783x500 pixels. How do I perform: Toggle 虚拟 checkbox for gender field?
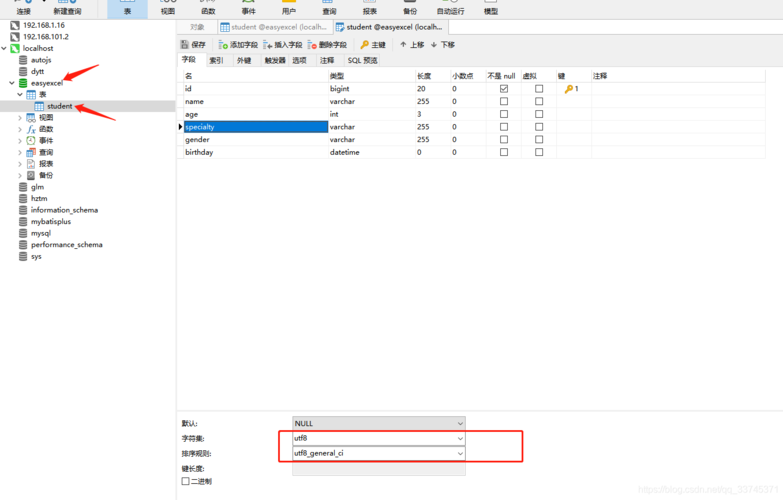click(x=539, y=139)
